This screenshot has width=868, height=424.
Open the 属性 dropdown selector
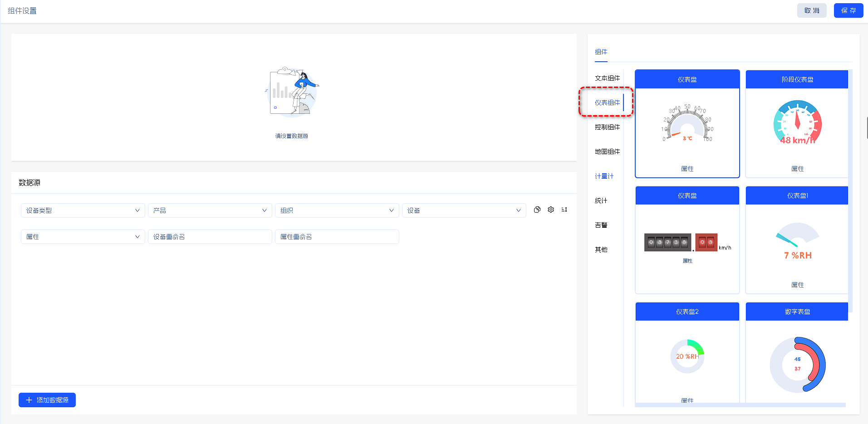(83, 237)
